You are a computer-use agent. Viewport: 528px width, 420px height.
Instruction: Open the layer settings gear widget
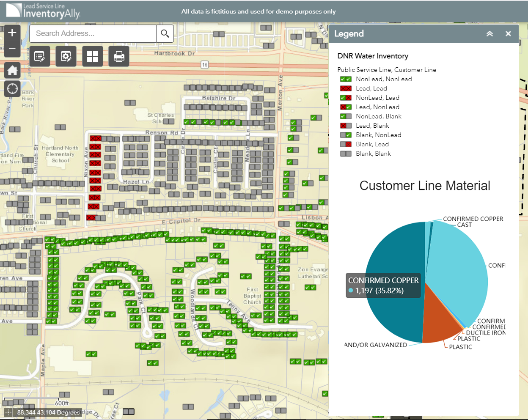[x=66, y=56]
